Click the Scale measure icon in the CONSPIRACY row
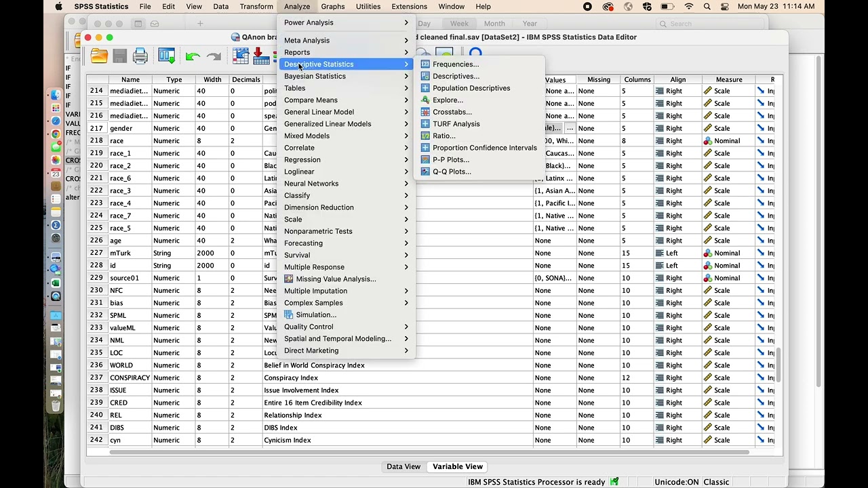 tap(707, 378)
